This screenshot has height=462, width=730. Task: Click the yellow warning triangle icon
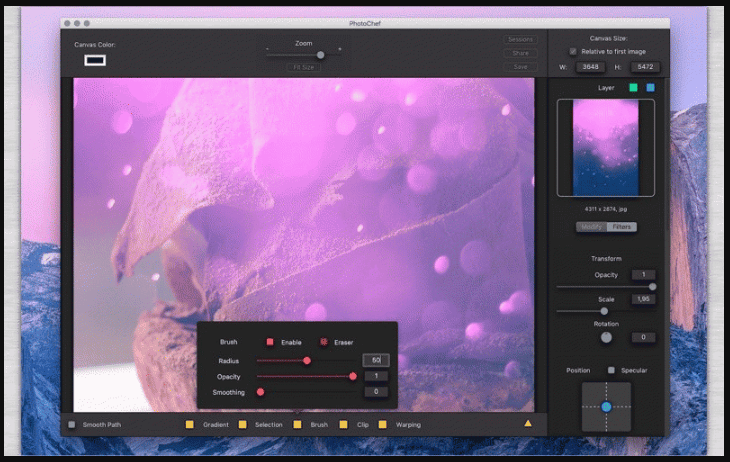[528, 423]
